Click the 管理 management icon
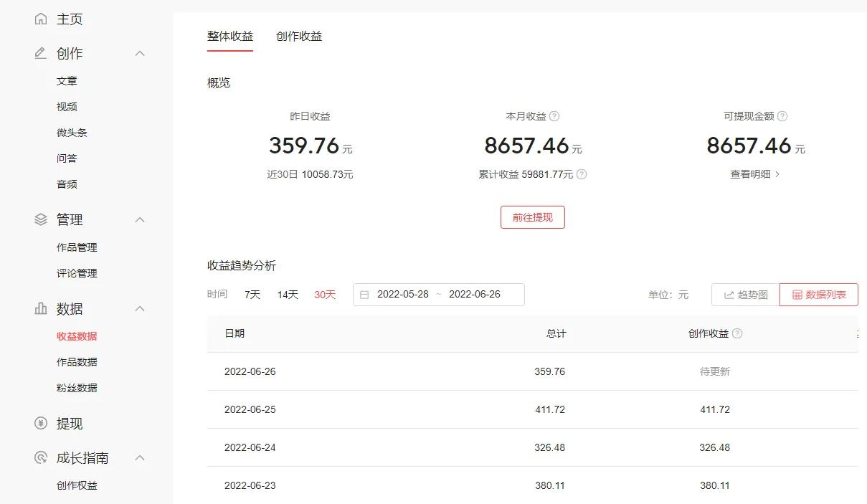This screenshot has width=867, height=504. click(x=41, y=219)
